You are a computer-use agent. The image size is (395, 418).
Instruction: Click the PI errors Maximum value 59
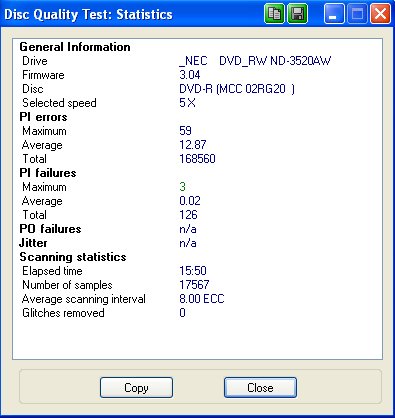click(x=185, y=131)
